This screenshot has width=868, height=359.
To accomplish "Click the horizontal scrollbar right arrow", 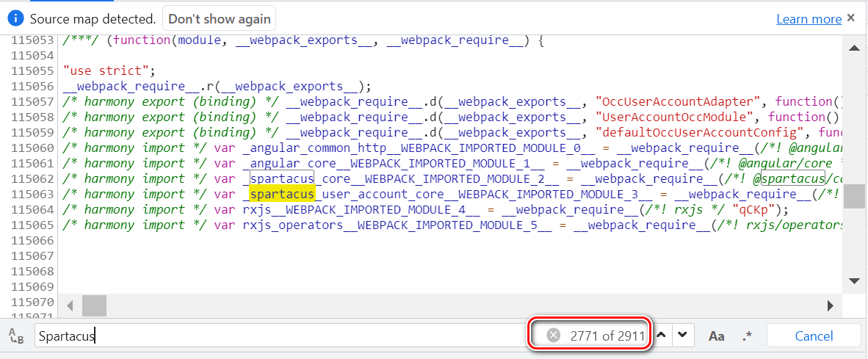I will [831, 305].
